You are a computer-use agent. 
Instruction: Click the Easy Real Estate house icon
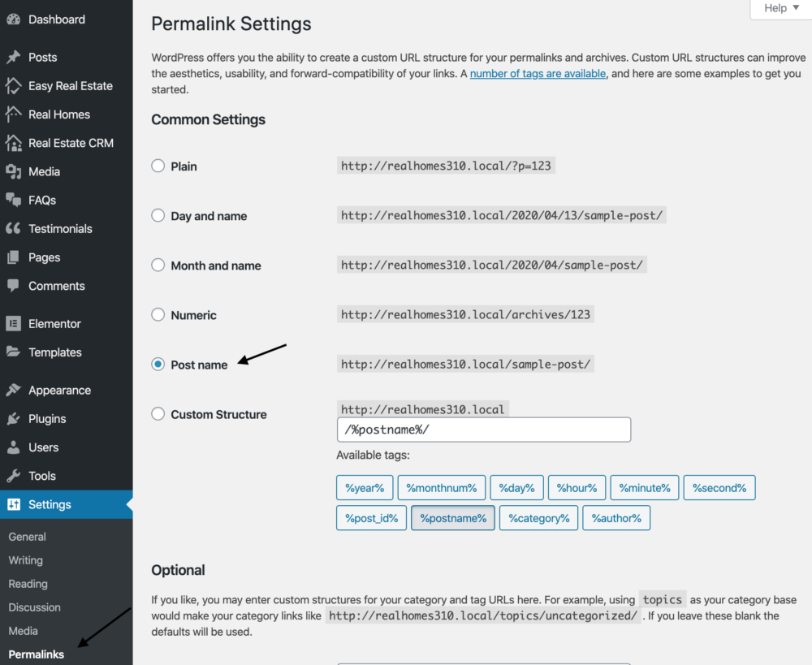(14, 85)
